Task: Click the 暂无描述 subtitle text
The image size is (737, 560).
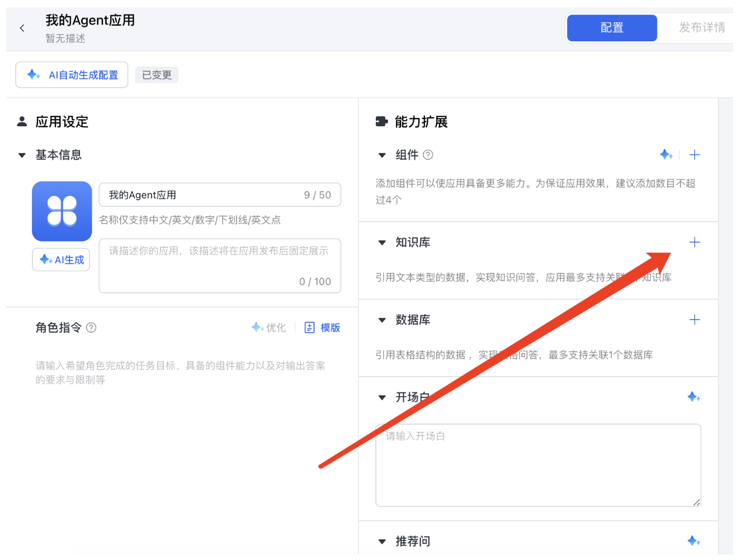Action: [65, 39]
